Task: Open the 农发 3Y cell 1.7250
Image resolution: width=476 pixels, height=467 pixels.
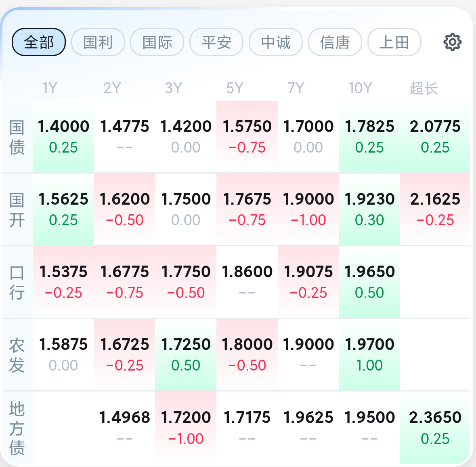Action: pos(186,354)
